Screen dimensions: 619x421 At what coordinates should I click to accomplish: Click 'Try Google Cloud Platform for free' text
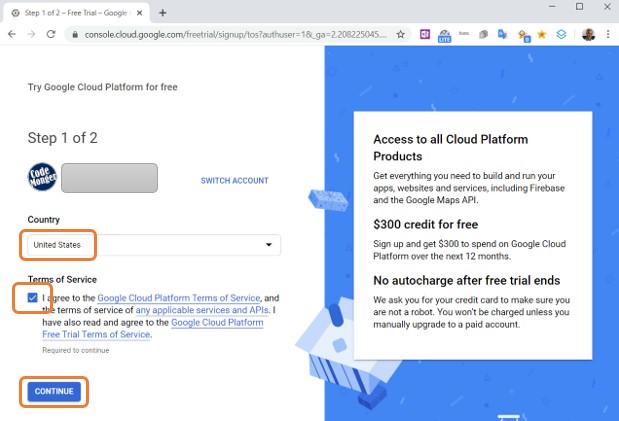(x=103, y=87)
